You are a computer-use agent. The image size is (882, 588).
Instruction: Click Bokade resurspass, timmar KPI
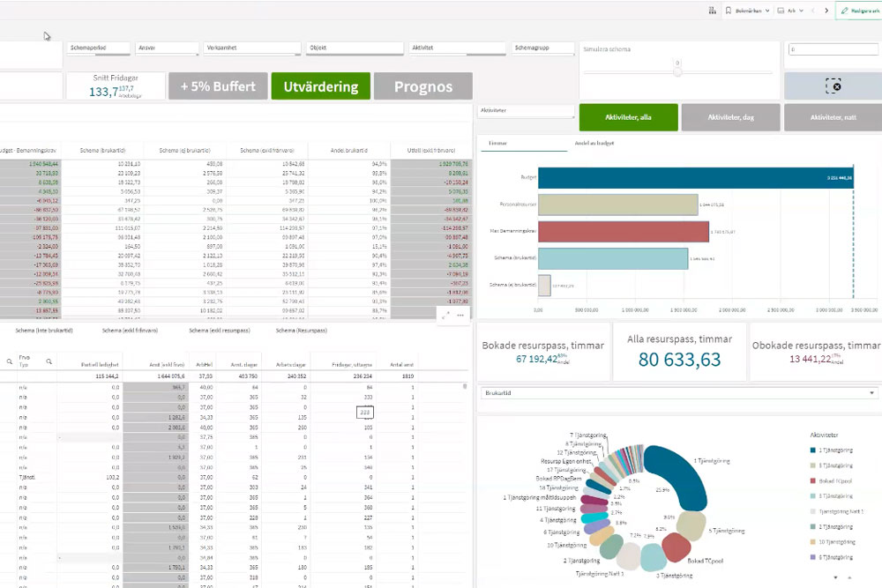click(x=542, y=352)
